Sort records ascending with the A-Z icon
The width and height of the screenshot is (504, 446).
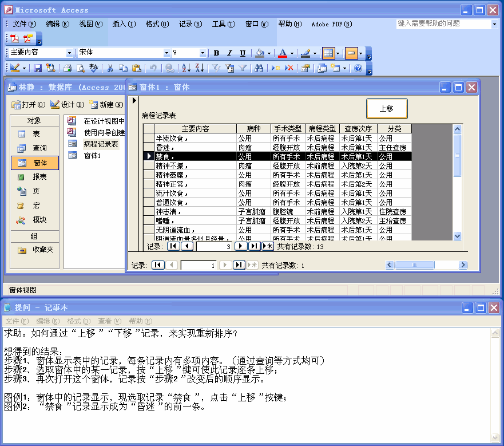pos(186,68)
